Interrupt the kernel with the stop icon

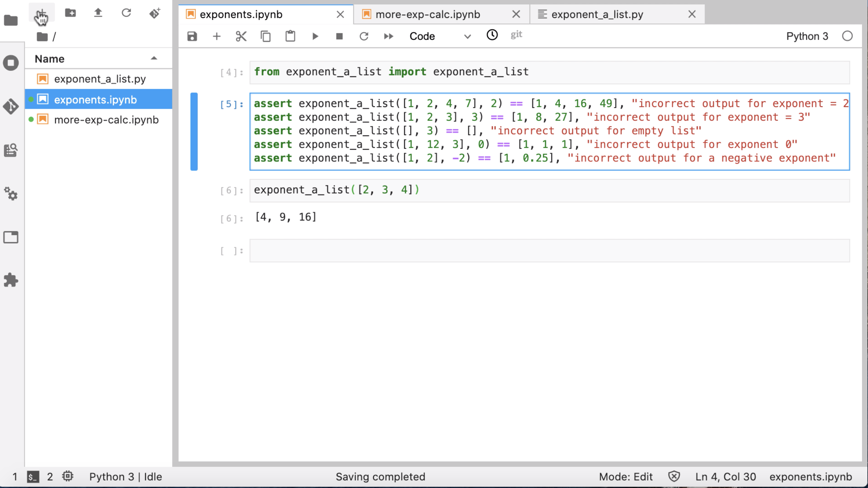[339, 36]
